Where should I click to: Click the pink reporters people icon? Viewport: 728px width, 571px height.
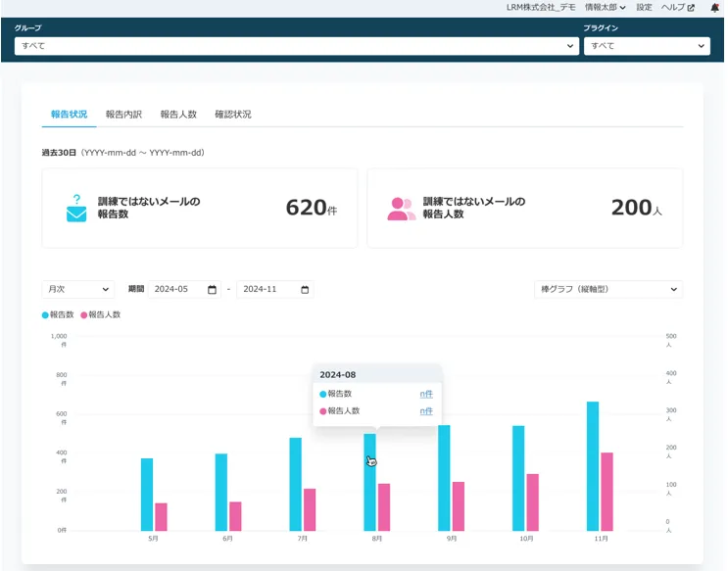coord(401,208)
